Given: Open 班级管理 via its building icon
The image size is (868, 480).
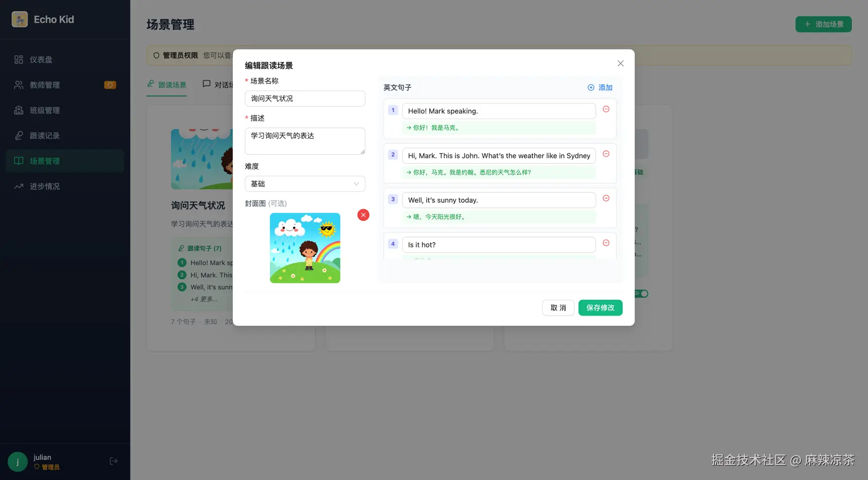Looking at the screenshot, I should pos(19,110).
